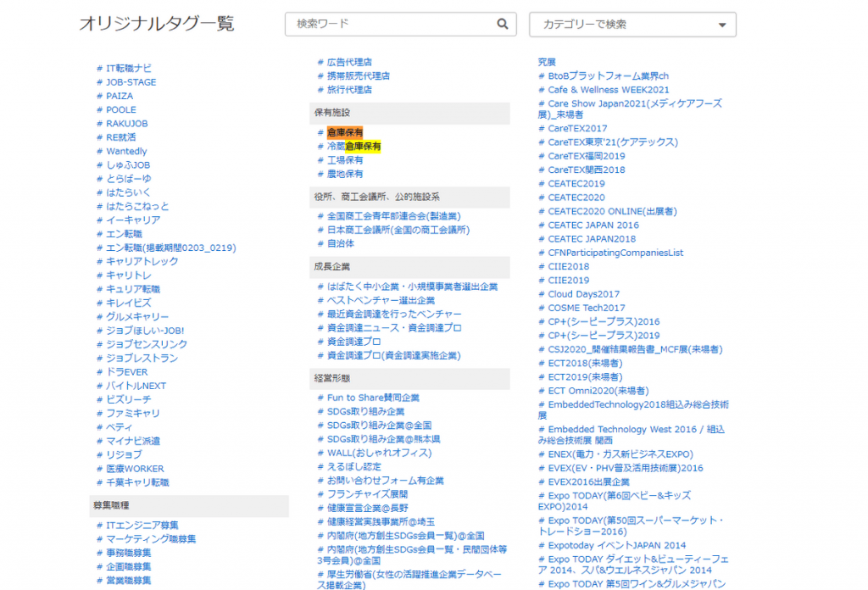The height and width of the screenshot is (590, 868).
Task: Click the CIIE2018 tag
Action: 569,267
